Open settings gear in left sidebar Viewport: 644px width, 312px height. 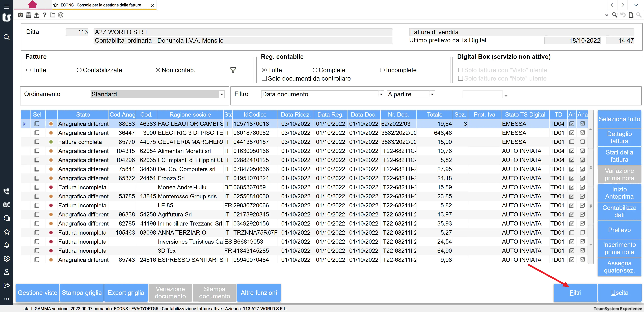click(x=7, y=258)
